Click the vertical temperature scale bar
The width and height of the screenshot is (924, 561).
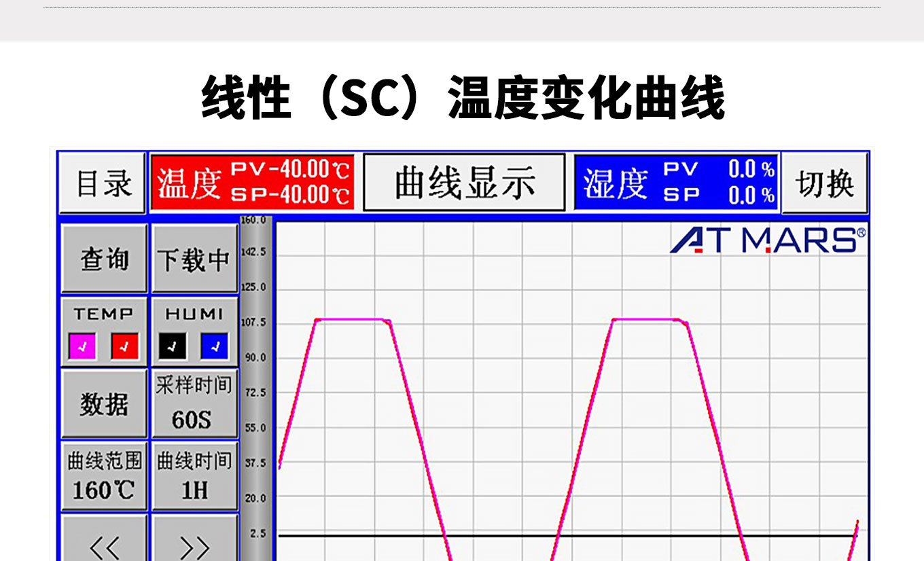coord(257,387)
